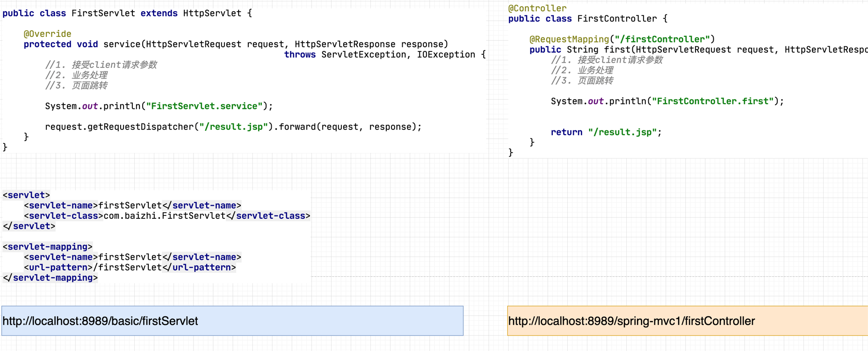Click servlet-name 'firstServlet' inside servlet-mapping block
The width and height of the screenshot is (868, 351).
(x=130, y=257)
